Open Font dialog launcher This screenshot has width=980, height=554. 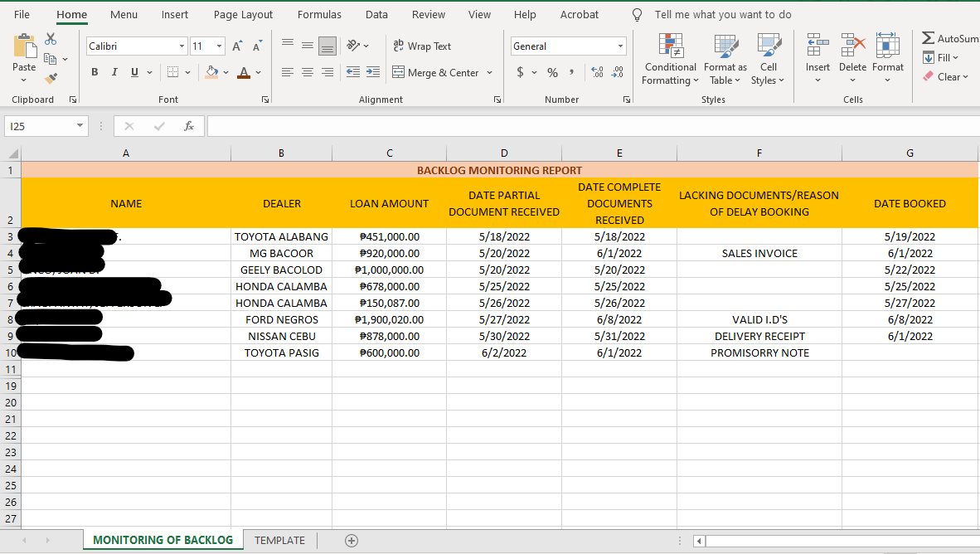[x=265, y=100]
